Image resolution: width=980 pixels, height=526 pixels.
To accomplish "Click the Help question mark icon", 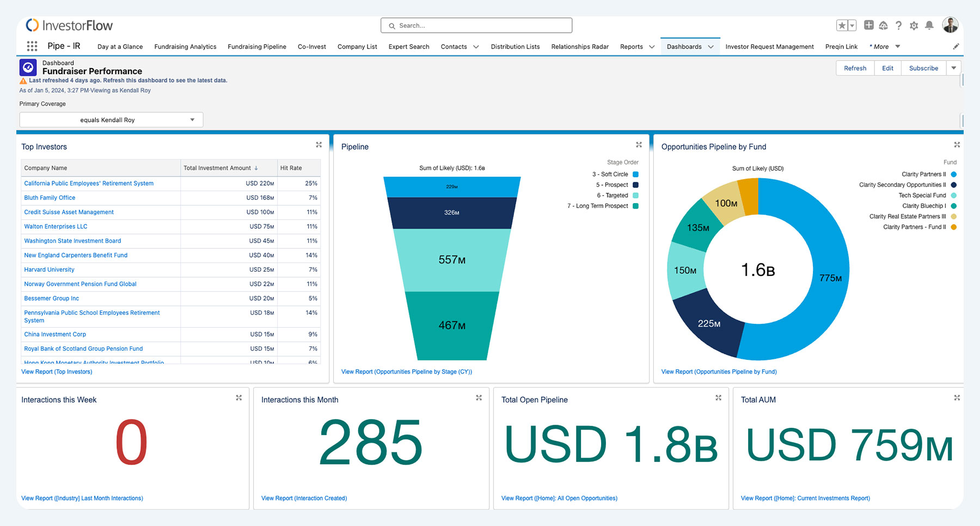I will click(x=899, y=25).
